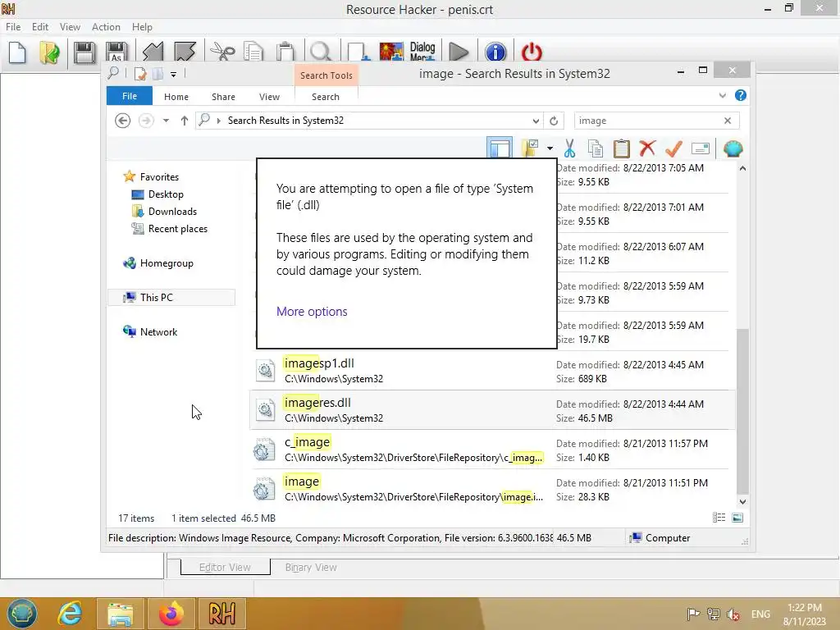Image resolution: width=840 pixels, height=630 pixels.
Task: Open Firefox from the taskbar
Action: [171, 614]
